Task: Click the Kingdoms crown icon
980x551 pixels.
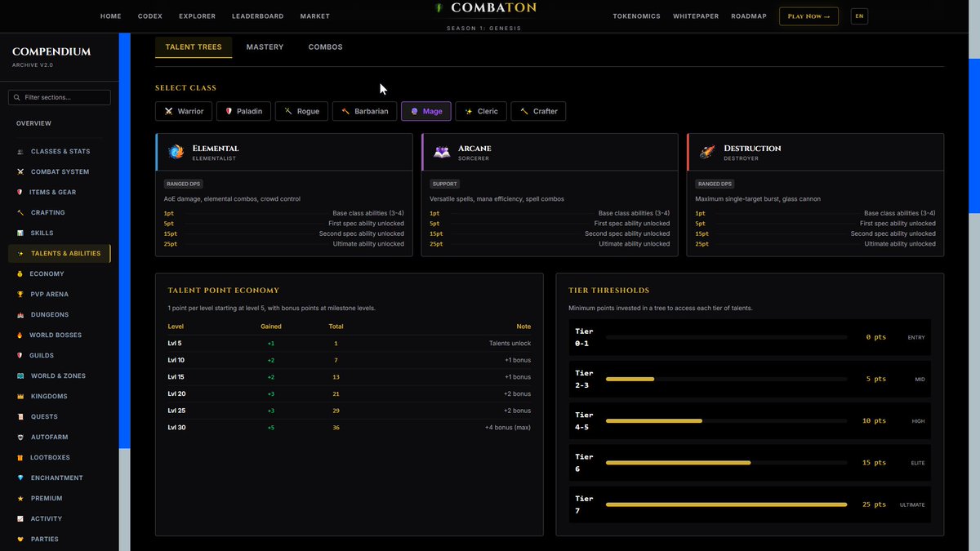Action: click(x=20, y=397)
